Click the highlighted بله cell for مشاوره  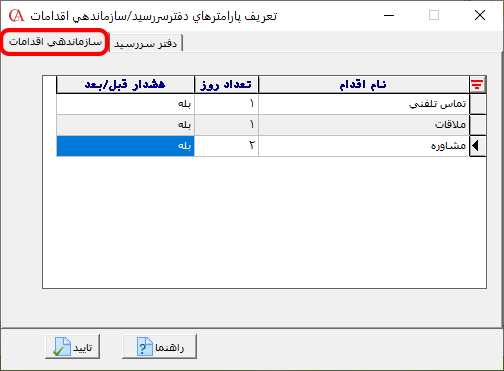click(x=125, y=146)
